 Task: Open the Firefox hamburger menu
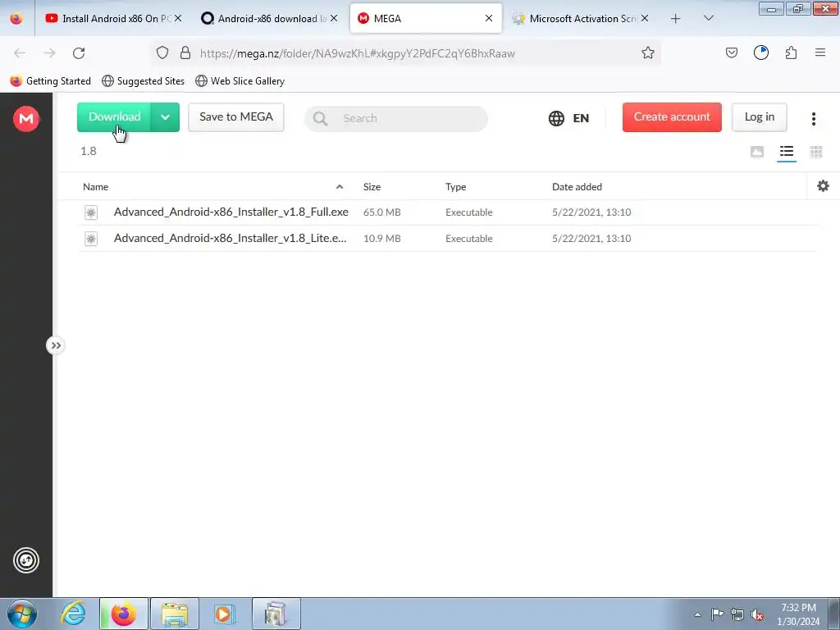tap(820, 53)
